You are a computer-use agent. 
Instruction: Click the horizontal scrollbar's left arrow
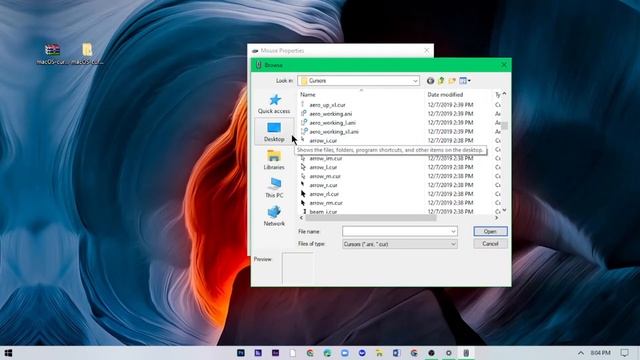302,218
